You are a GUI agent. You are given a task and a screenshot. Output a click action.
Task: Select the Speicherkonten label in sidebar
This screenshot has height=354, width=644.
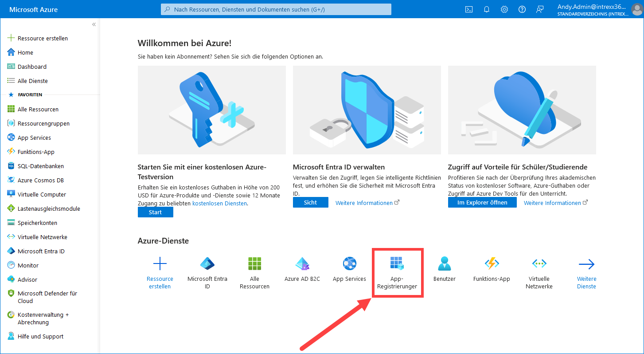pyautogui.click(x=37, y=223)
